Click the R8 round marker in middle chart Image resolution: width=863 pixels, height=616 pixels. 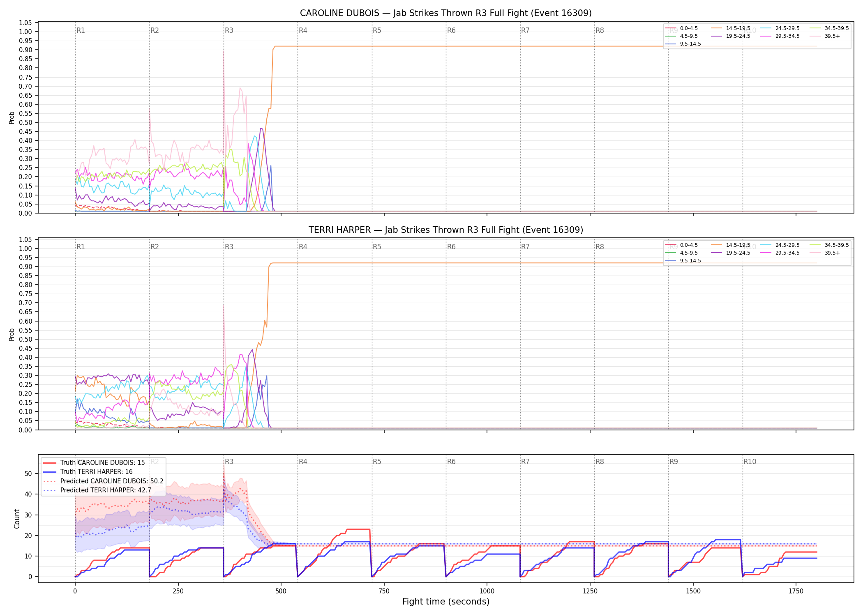(600, 247)
